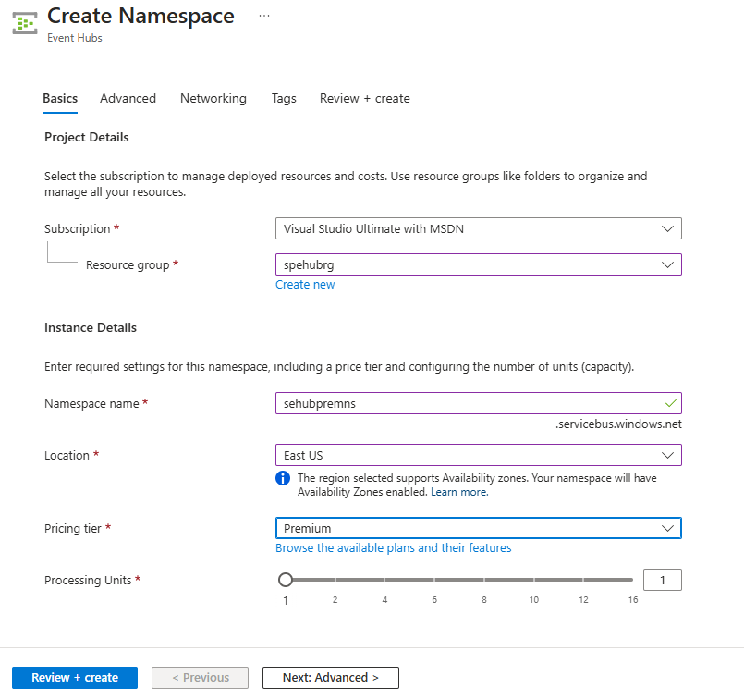The image size is (744, 700).
Task: Click the Create new resource group link
Action: pos(305,285)
